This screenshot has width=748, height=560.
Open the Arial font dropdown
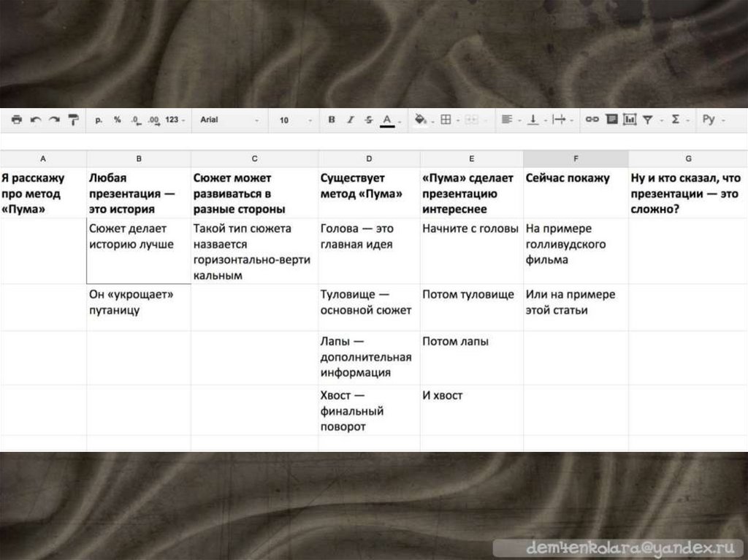226,120
